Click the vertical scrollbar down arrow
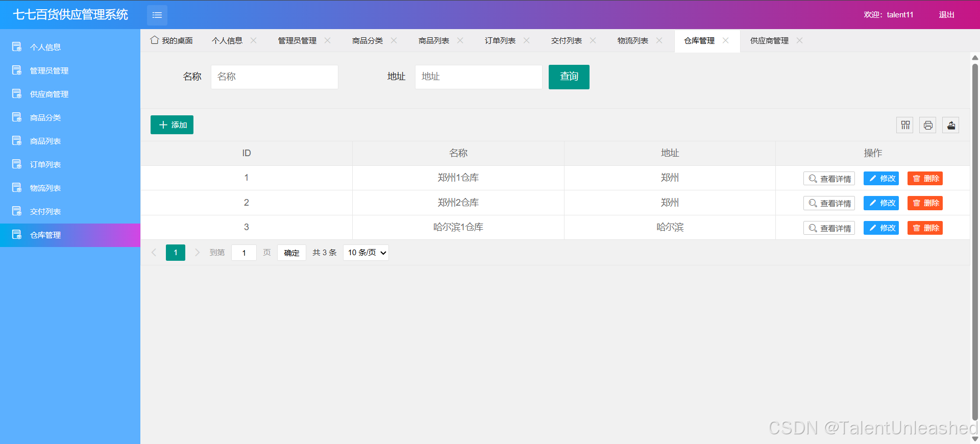The height and width of the screenshot is (444, 980). (975, 439)
